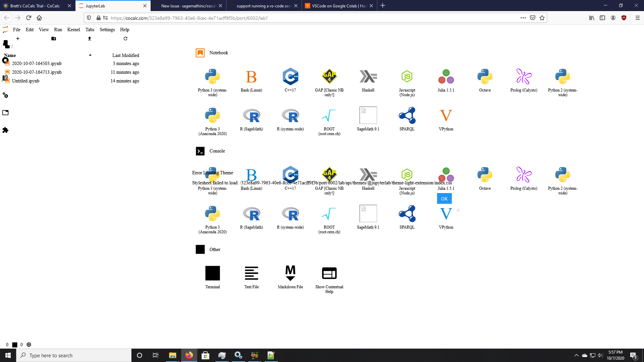Screen dimensions: 644x362
Task: Refresh the file list in file browser
Action: pyautogui.click(x=125, y=39)
